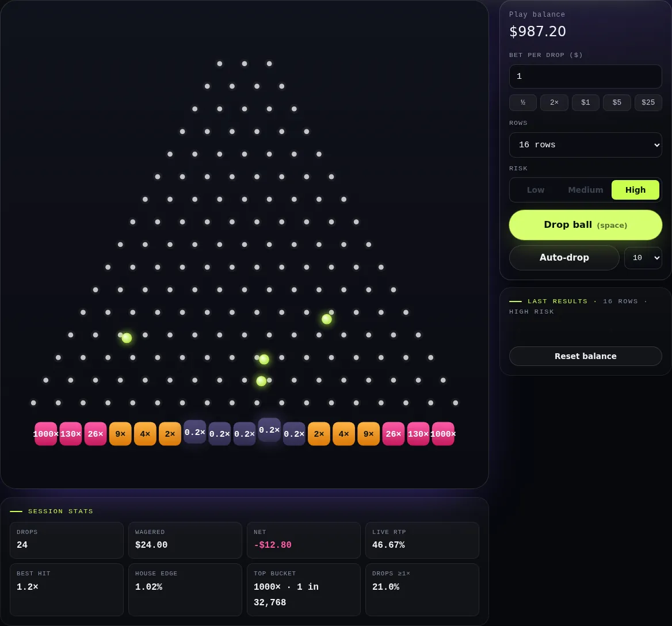672x626 pixels.
Task: Click the raised center 0.2× bucket
Action: point(269,430)
